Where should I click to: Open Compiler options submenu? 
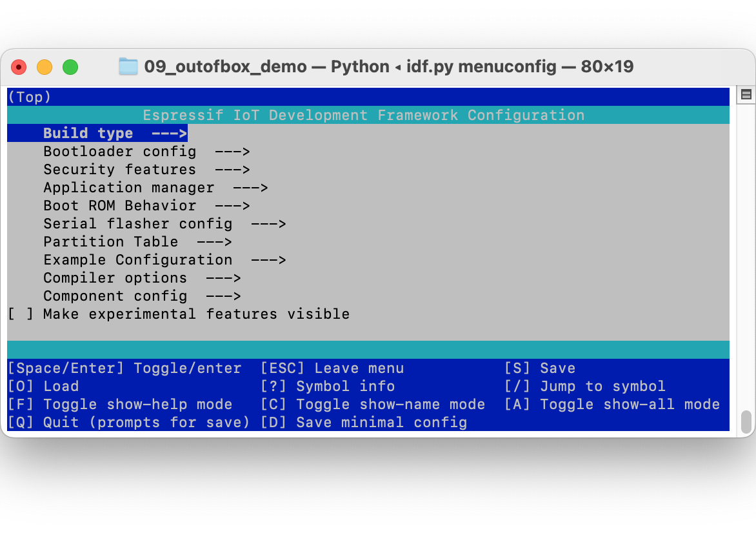point(142,278)
